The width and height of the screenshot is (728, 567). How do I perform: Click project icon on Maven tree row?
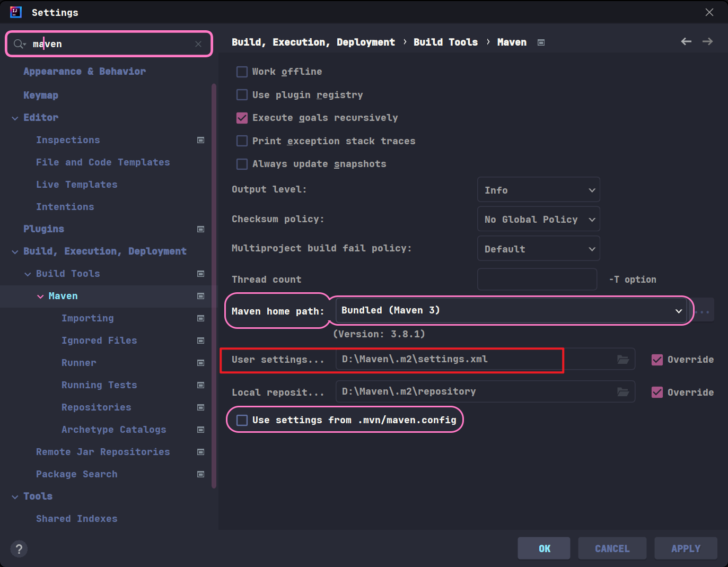pyautogui.click(x=200, y=296)
